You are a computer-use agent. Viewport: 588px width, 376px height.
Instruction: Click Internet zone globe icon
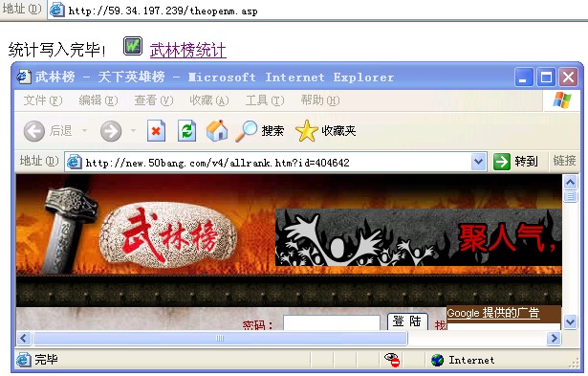(437, 361)
